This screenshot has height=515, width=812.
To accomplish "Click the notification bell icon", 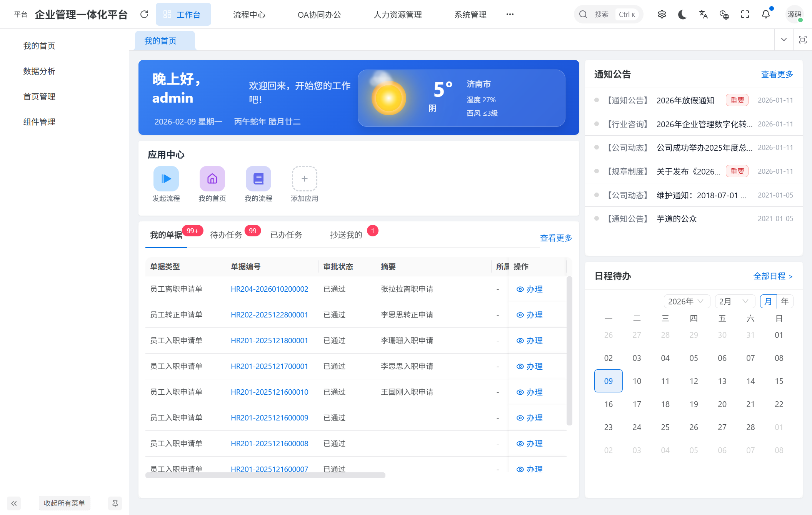I will pos(765,14).
